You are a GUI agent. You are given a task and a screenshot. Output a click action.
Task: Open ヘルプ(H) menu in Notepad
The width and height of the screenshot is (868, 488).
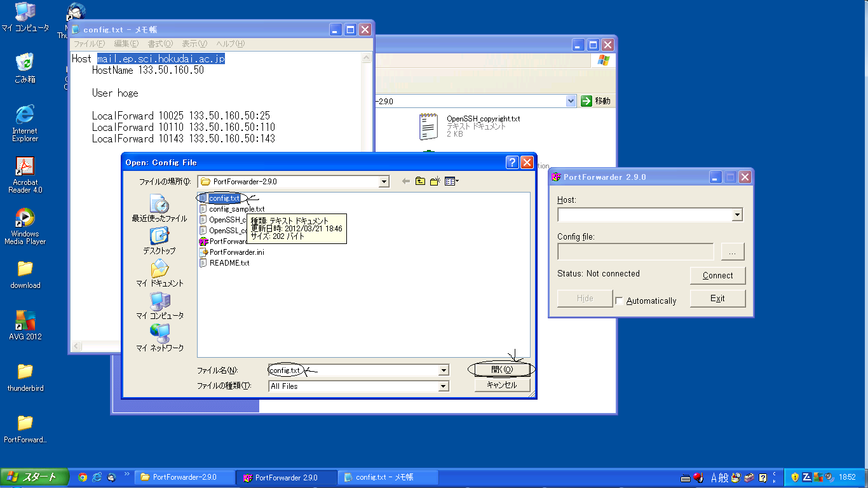click(x=230, y=44)
